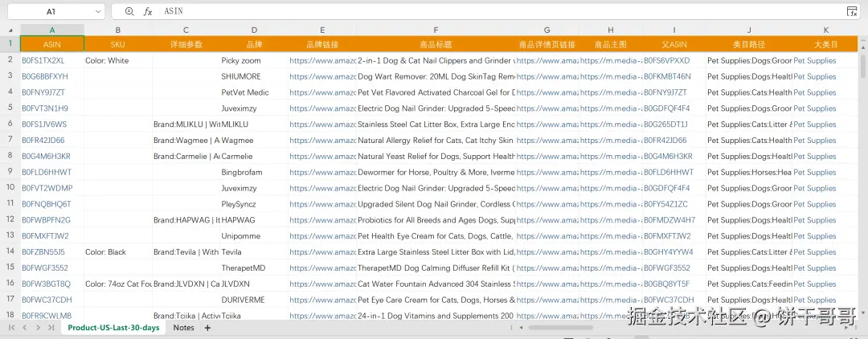The width and height of the screenshot is (868, 339).
Task: Select column C header
Action: point(186,30)
